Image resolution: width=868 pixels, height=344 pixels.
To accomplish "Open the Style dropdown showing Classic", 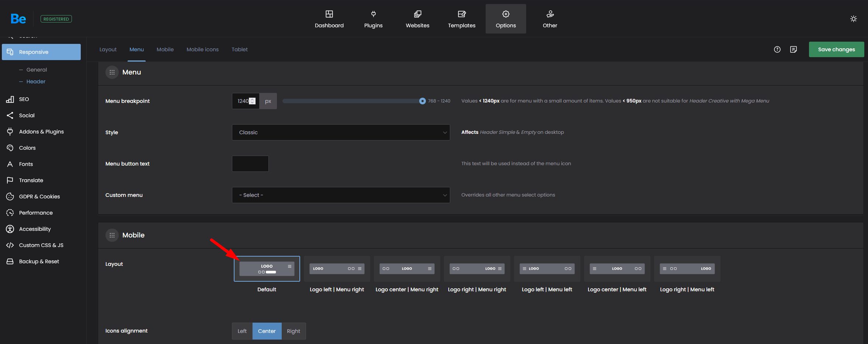I will click(341, 132).
